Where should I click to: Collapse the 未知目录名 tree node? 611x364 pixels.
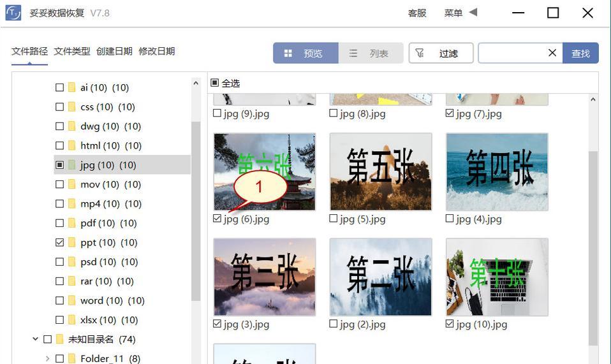pos(36,339)
